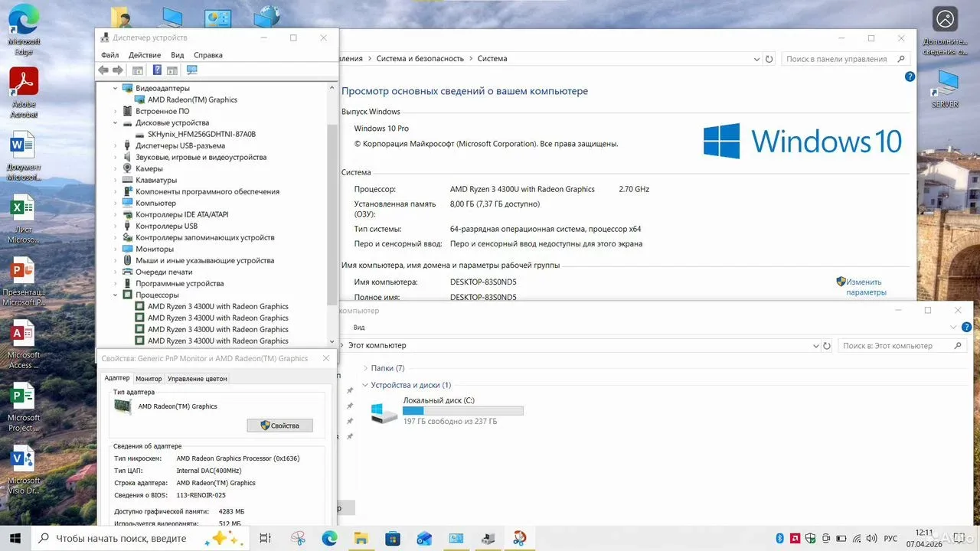The width and height of the screenshot is (980, 551).
Task: Collapse the Видеоадаптеры node
Action: 116,88
